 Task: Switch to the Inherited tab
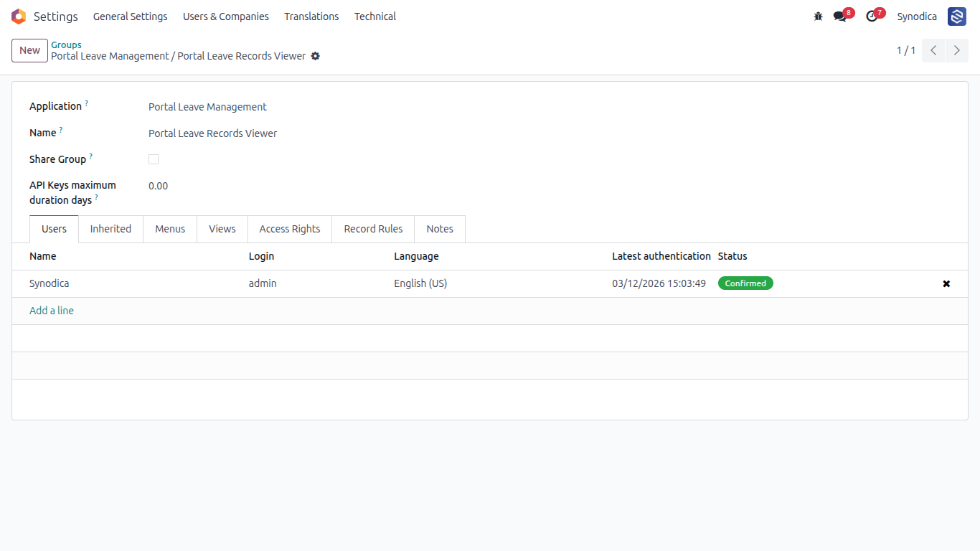[110, 229]
